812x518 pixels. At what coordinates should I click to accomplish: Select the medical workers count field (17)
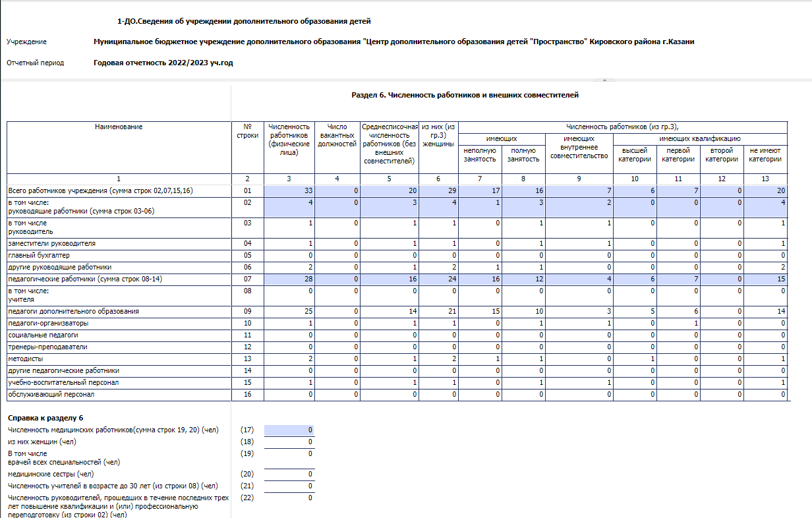tap(289, 430)
